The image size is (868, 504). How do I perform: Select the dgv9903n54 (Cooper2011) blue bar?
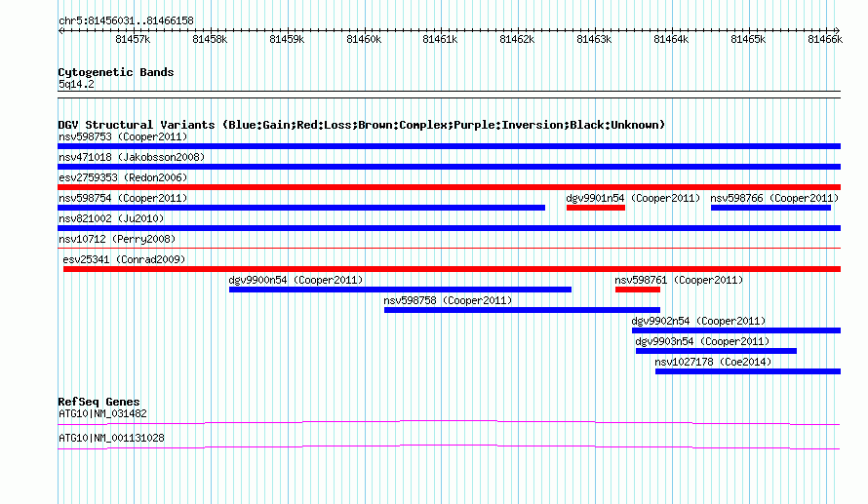(x=716, y=351)
